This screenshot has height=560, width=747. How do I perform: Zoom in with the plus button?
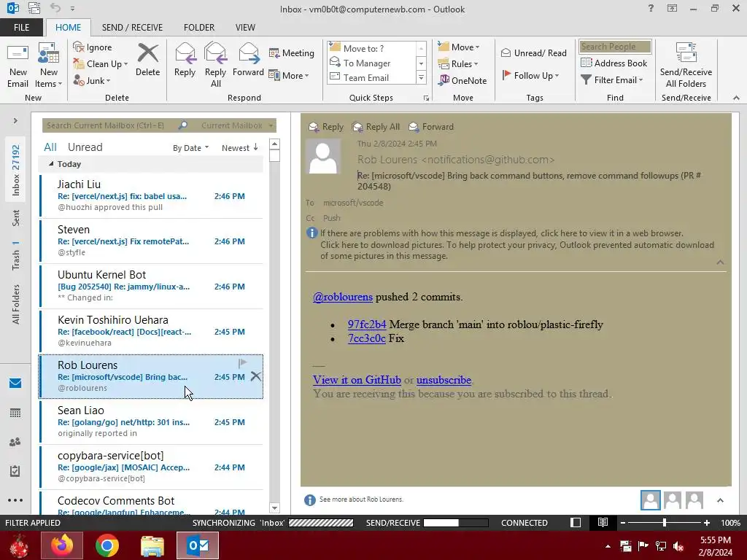point(706,523)
